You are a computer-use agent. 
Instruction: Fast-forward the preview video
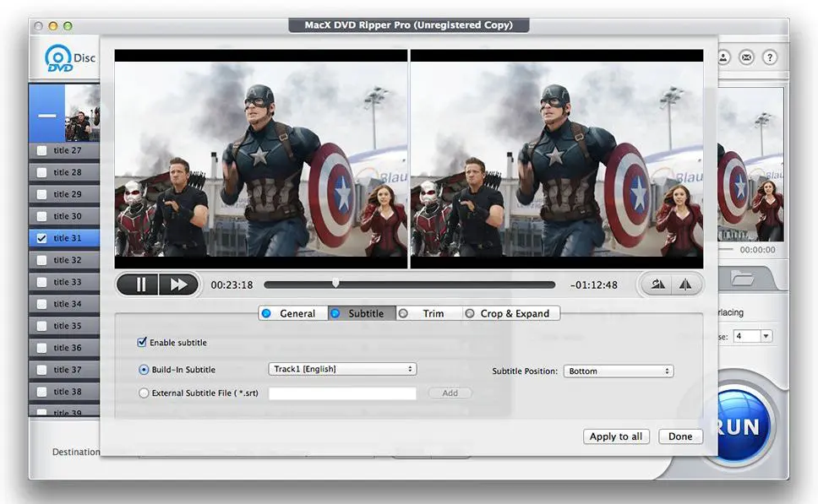pos(178,285)
